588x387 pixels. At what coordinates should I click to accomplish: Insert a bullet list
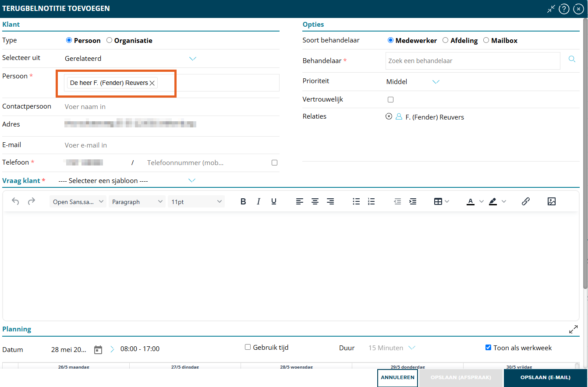356,201
